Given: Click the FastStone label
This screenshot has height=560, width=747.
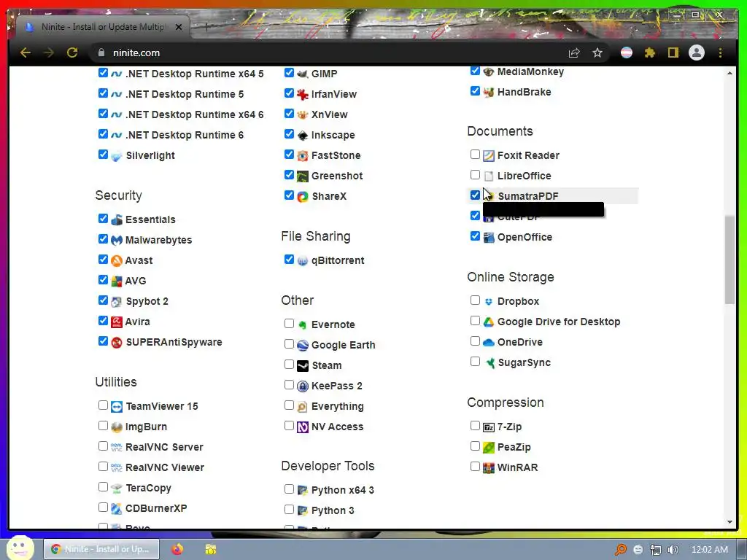Looking at the screenshot, I should pos(336,156).
